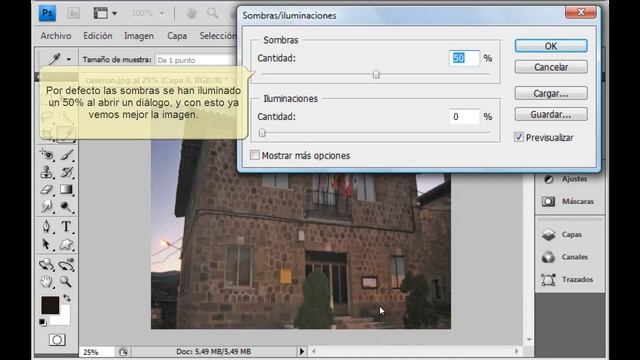The image size is (640, 360).
Task: Enable Mostrar más opciones checkbox
Action: tap(255, 155)
